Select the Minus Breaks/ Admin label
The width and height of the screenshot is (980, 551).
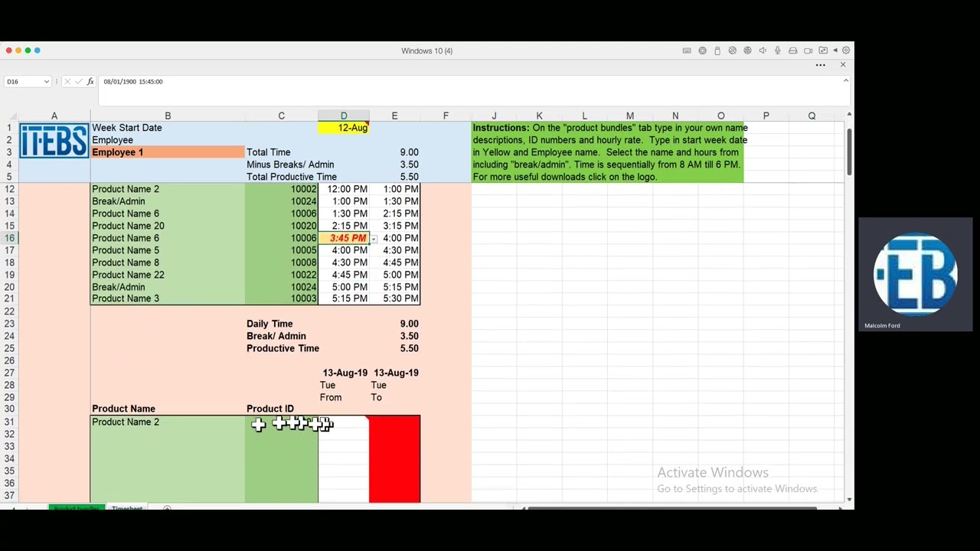coord(290,165)
